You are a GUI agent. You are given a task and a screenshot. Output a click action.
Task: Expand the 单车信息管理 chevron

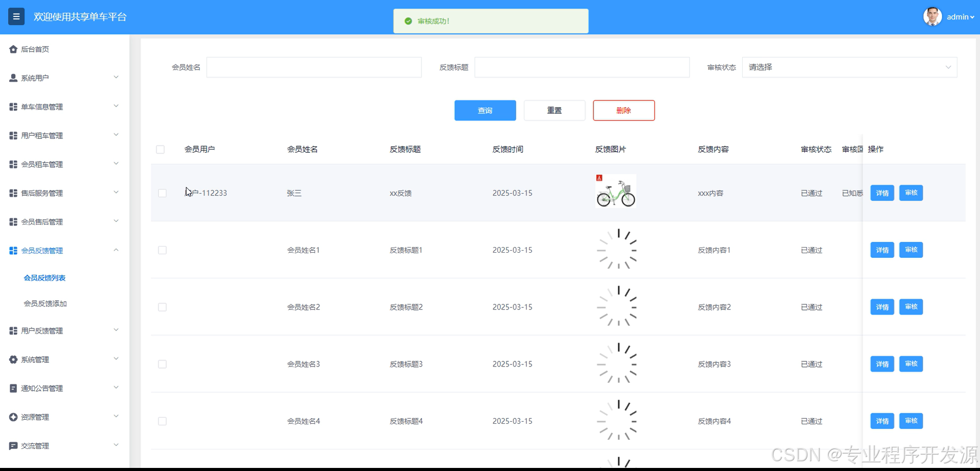tap(116, 106)
